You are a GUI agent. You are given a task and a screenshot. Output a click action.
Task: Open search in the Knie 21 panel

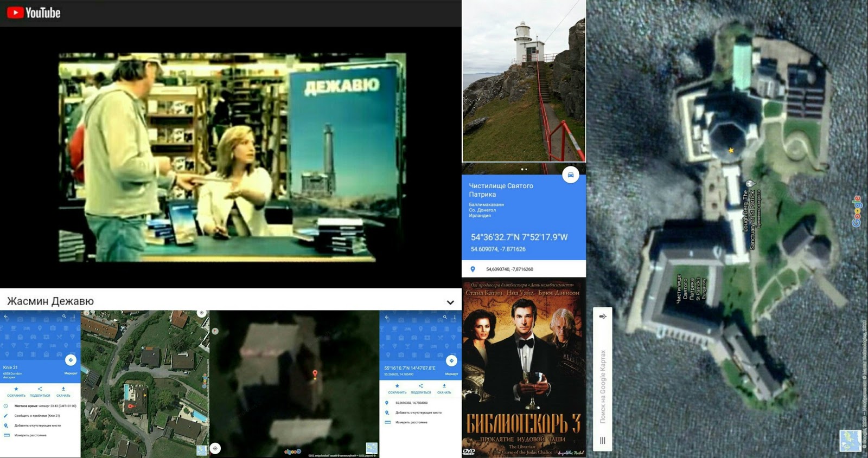point(64,316)
